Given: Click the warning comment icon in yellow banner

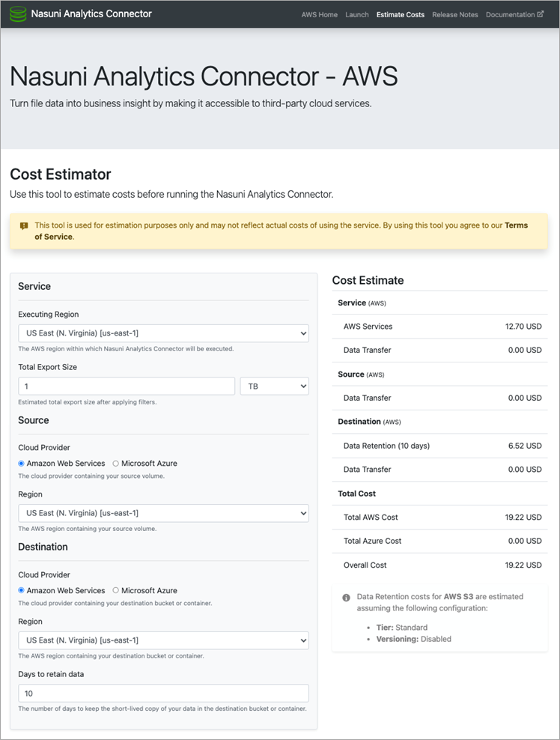Looking at the screenshot, I should (24, 225).
